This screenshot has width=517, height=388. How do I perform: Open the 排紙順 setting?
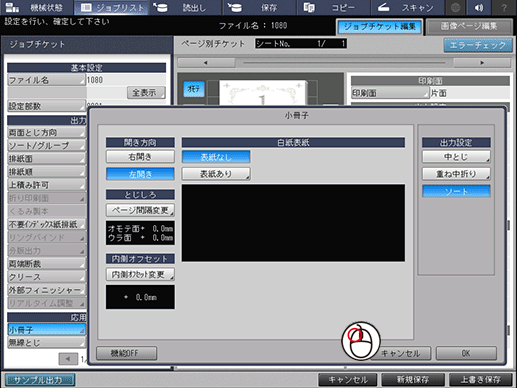pyautogui.click(x=46, y=172)
